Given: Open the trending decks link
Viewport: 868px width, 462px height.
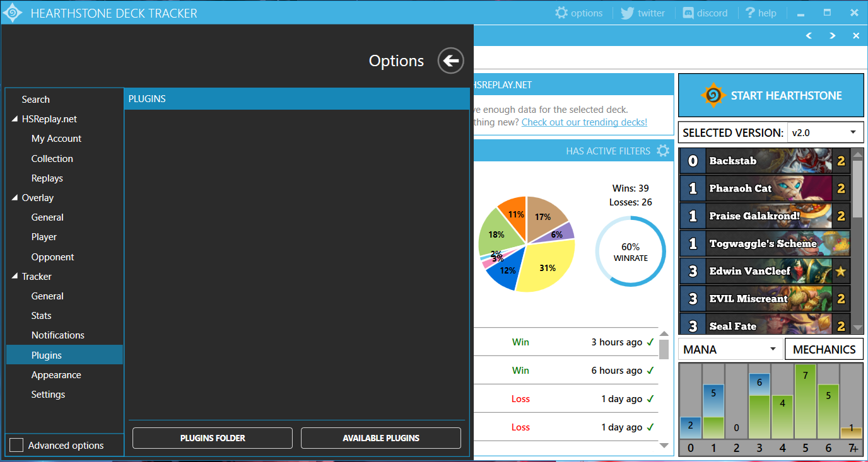Looking at the screenshot, I should click(x=584, y=122).
